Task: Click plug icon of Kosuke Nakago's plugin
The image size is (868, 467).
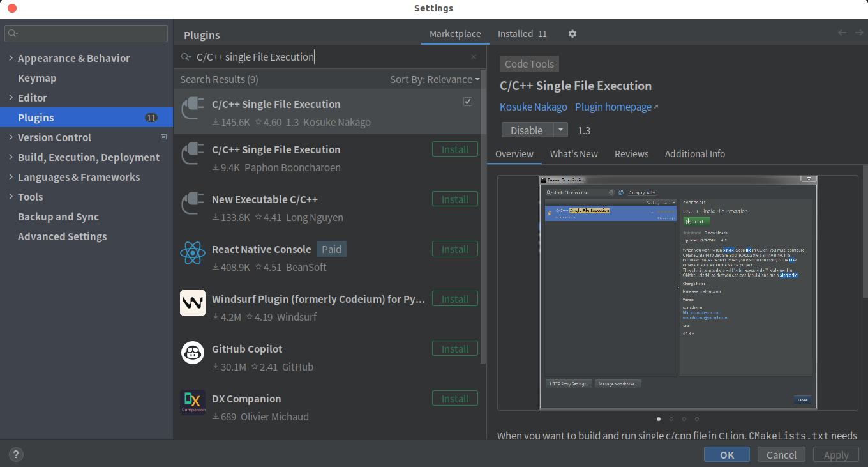Action: [193, 109]
